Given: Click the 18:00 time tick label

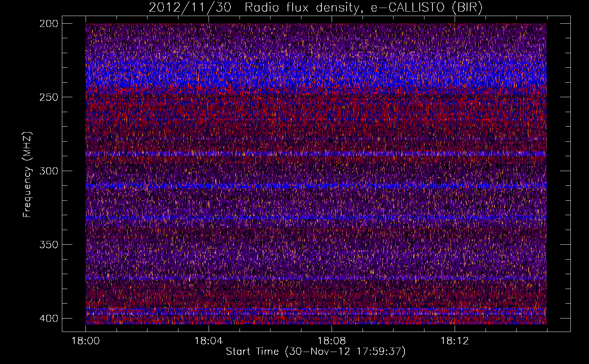Looking at the screenshot, I should pyautogui.click(x=86, y=341).
